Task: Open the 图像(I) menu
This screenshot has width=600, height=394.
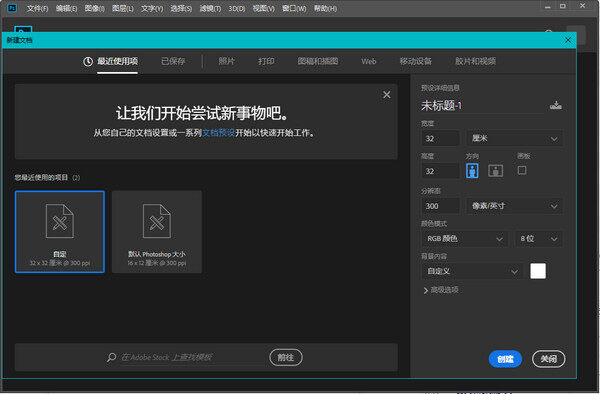Action: point(95,8)
